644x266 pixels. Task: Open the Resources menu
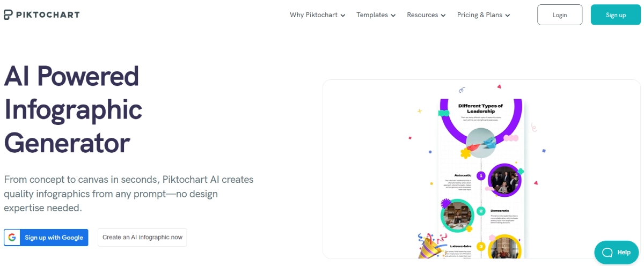coord(426,15)
